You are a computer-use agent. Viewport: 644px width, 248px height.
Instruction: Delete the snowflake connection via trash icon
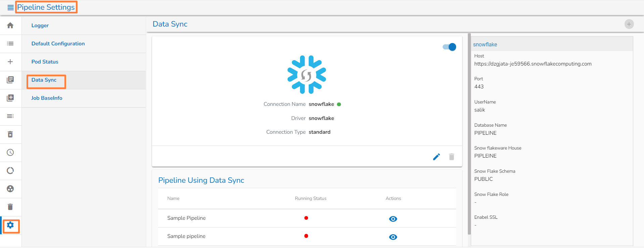coord(451,157)
